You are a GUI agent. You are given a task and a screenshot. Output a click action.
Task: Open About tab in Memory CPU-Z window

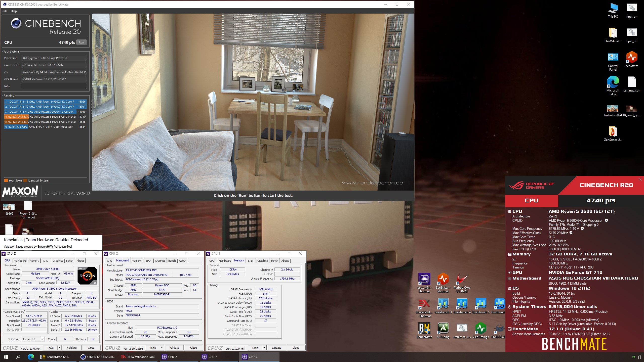click(x=285, y=261)
